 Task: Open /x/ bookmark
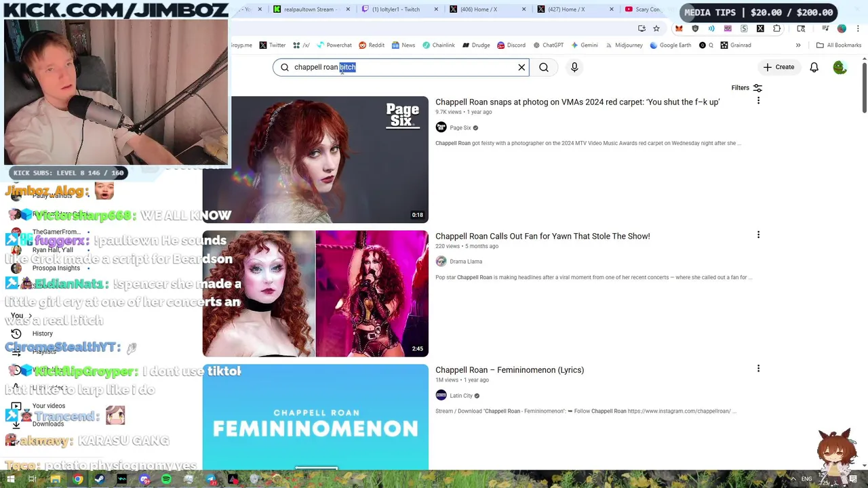(x=302, y=45)
